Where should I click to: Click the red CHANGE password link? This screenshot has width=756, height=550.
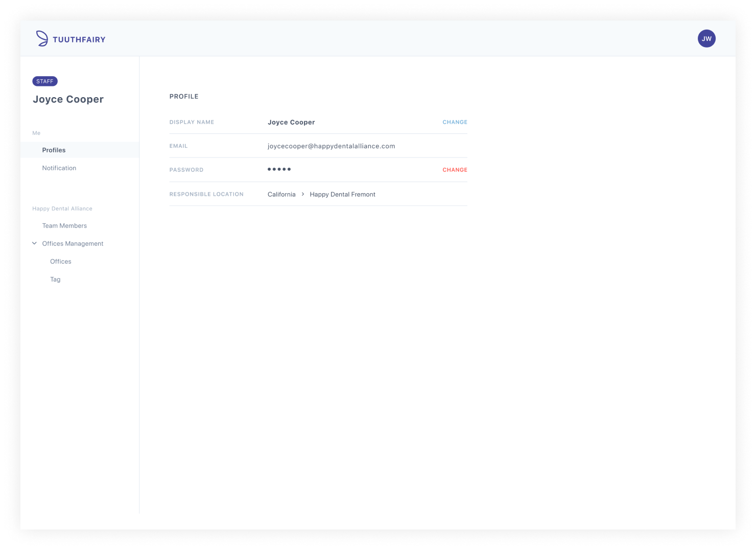click(x=455, y=170)
